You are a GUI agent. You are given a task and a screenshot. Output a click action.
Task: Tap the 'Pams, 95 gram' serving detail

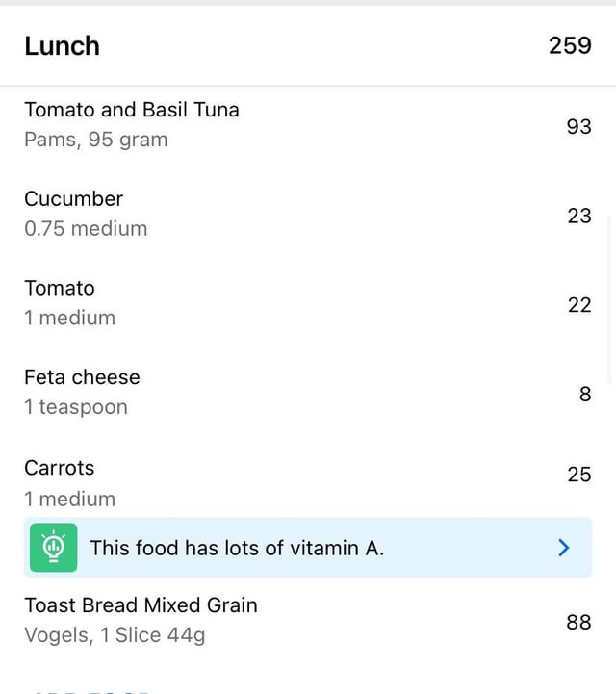coord(96,140)
